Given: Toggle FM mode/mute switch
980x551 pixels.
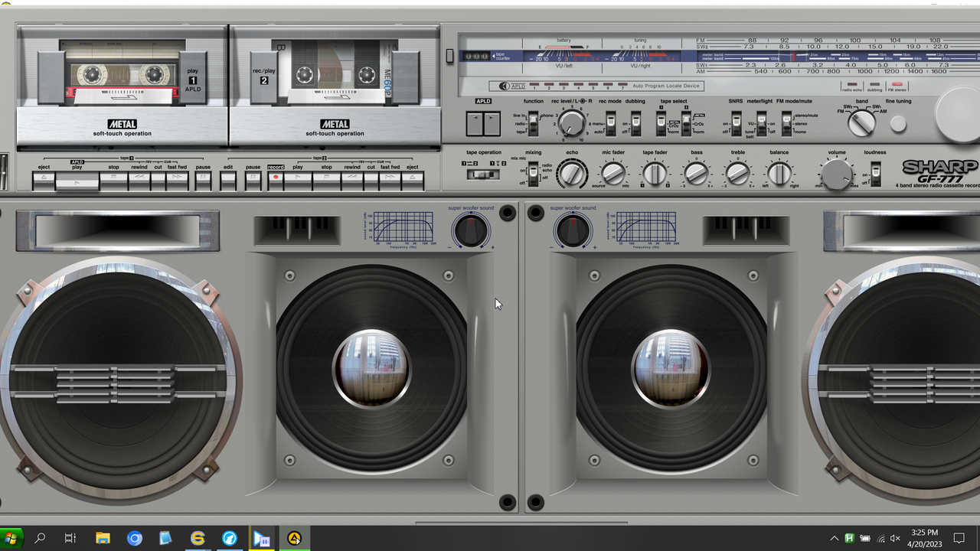Looking at the screenshot, I should [x=786, y=123].
